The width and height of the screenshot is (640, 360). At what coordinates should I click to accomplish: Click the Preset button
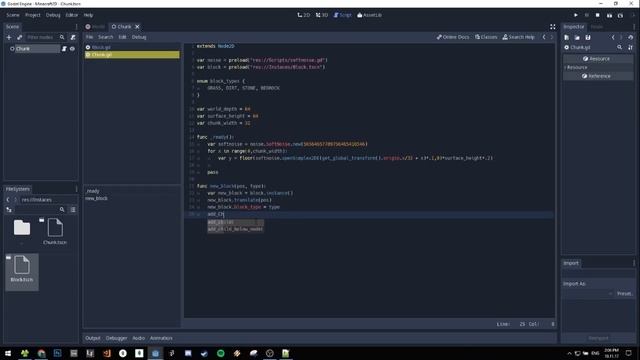[624, 293]
